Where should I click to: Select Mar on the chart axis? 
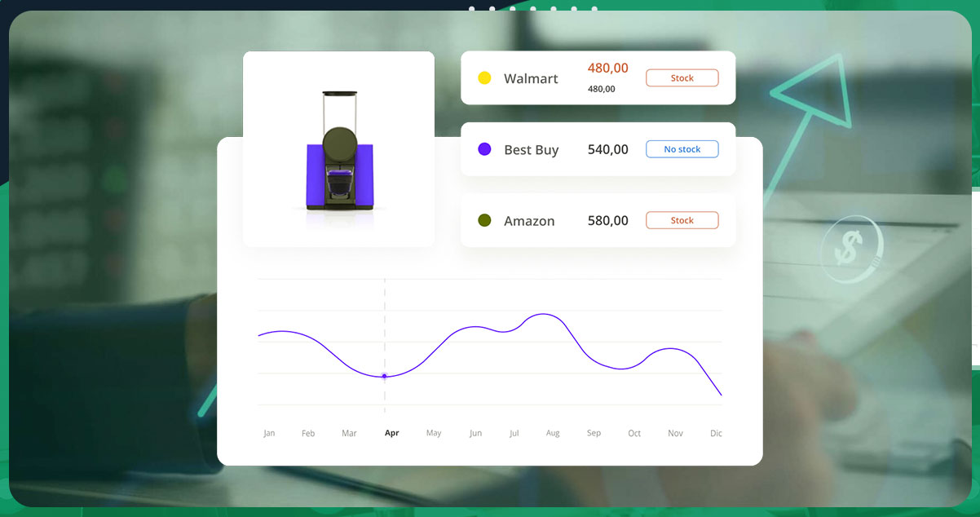point(349,433)
